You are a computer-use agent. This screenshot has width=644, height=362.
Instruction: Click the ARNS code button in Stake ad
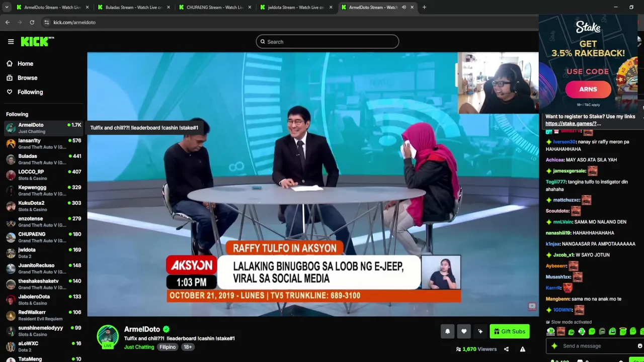click(x=588, y=89)
